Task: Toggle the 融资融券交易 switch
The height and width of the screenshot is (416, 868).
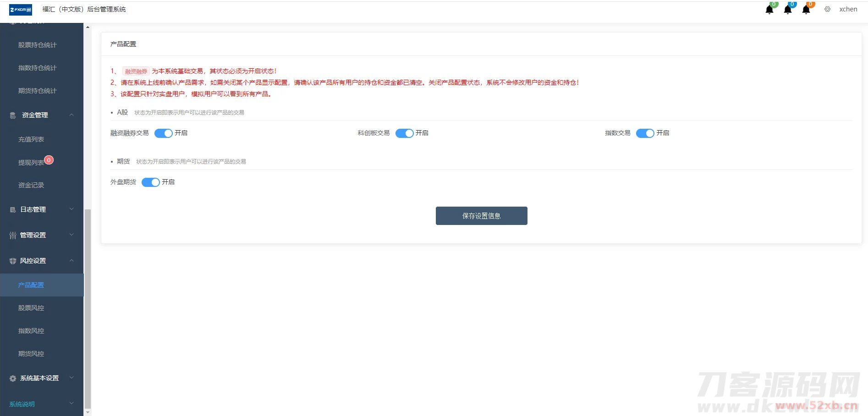Action: point(163,133)
